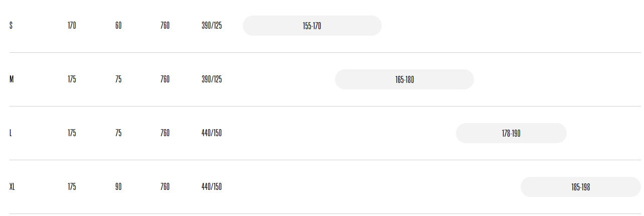Click the 440/150 value in the XL row
Screen dimensions: 644x216
point(212,187)
